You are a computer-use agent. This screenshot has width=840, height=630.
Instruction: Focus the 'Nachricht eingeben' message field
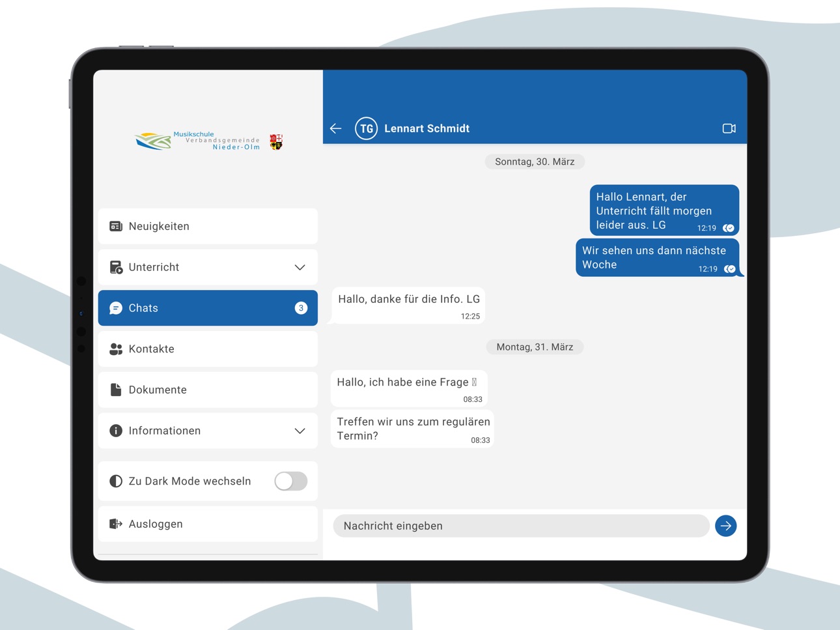(521, 526)
